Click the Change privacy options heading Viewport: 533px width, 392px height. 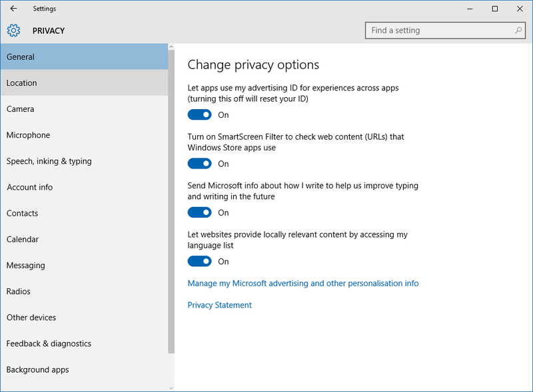253,65
